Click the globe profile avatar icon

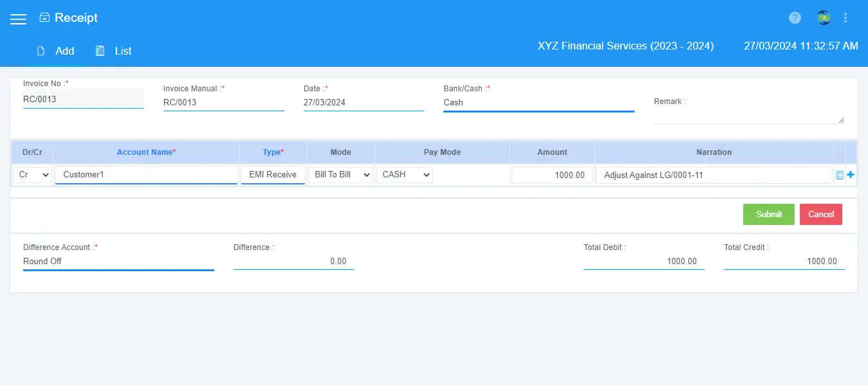823,18
